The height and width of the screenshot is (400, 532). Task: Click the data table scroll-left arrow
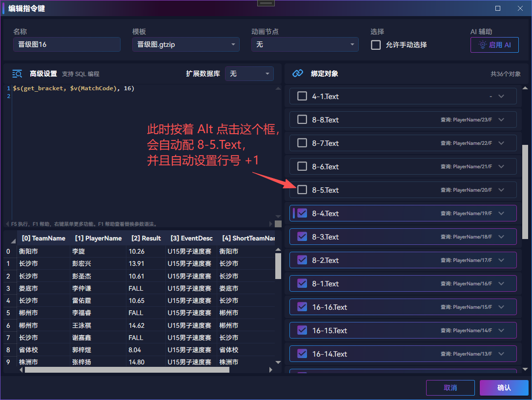pos(21,370)
